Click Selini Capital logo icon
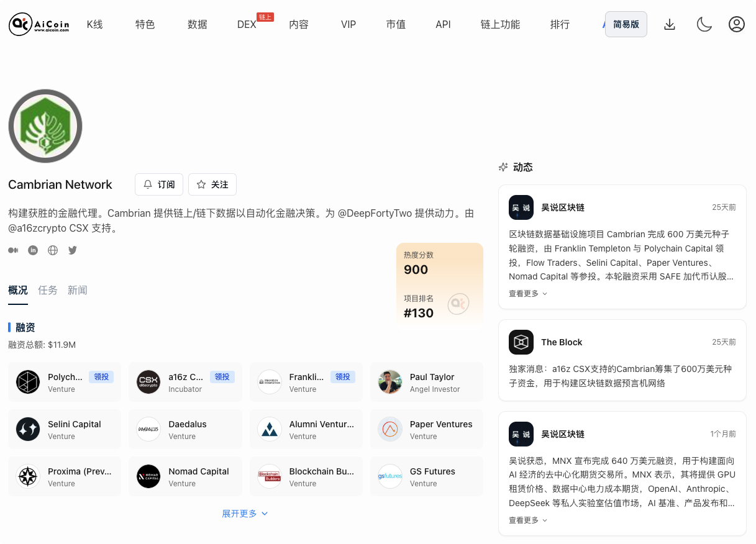This screenshot has width=756, height=544. pyautogui.click(x=28, y=429)
